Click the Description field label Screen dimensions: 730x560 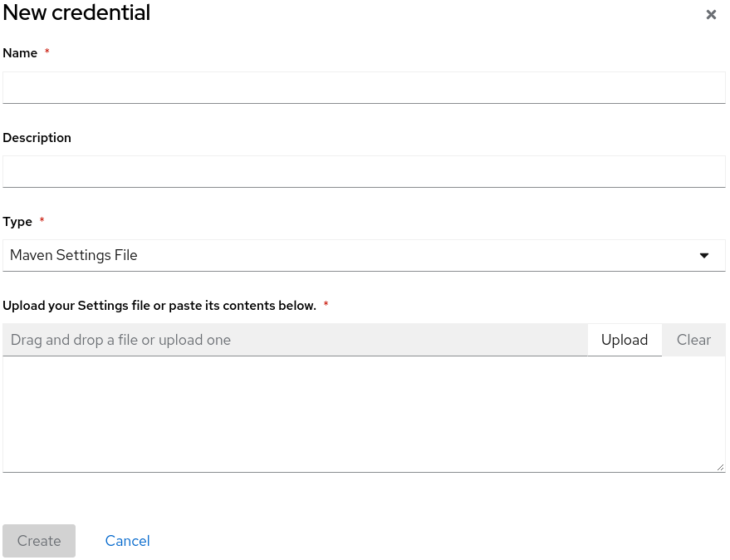(x=37, y=138)
